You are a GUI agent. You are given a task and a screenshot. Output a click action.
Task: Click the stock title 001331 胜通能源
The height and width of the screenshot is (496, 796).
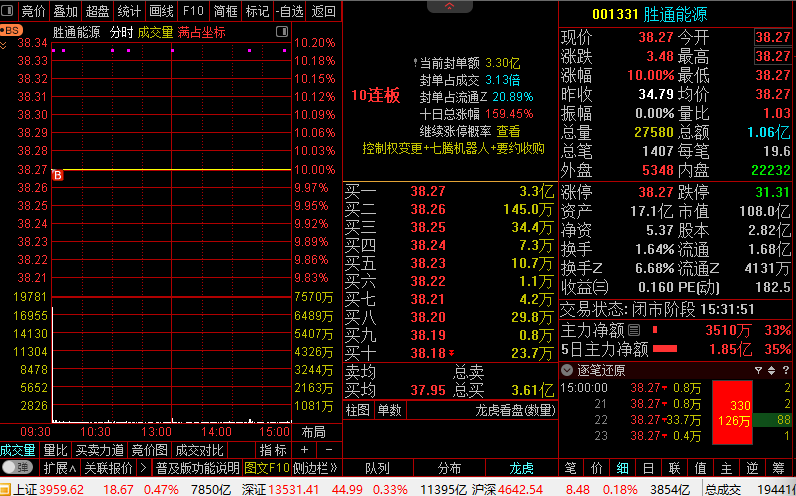pyautogui.click(x=650, y=14)
